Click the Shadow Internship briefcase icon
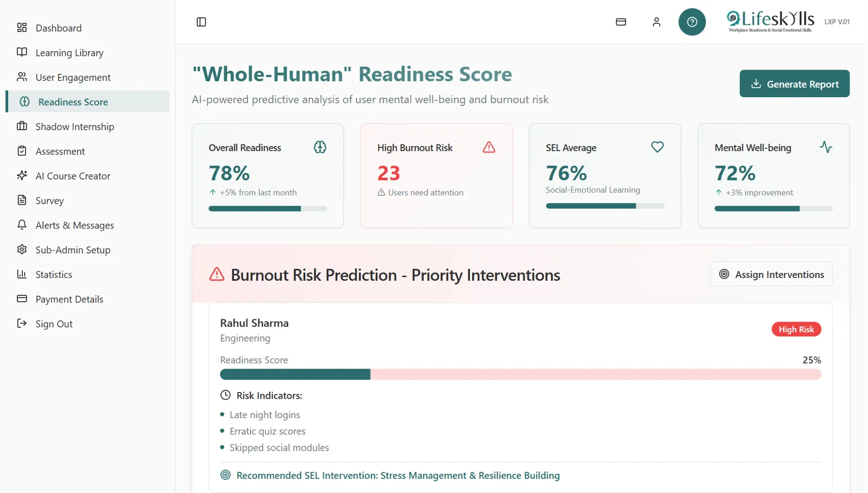 pyautogui.click(x=22, y=126)
